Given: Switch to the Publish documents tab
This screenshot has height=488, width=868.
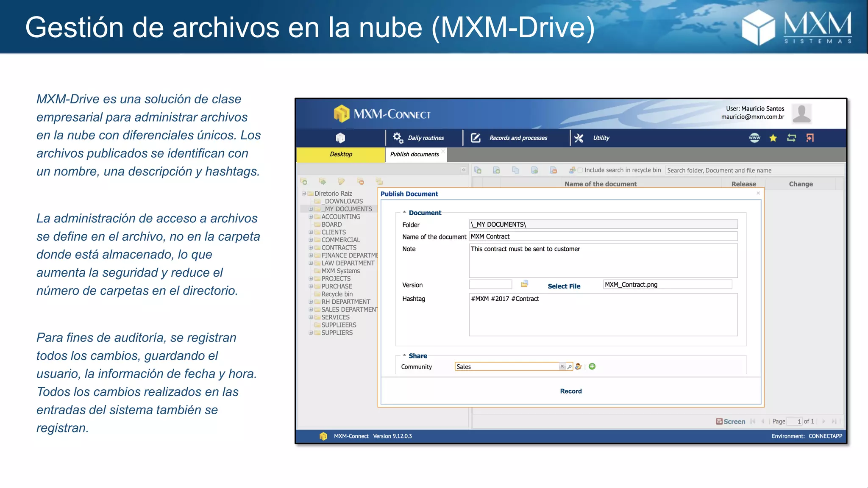Looking at the screenshot, I should click(415, 154).
